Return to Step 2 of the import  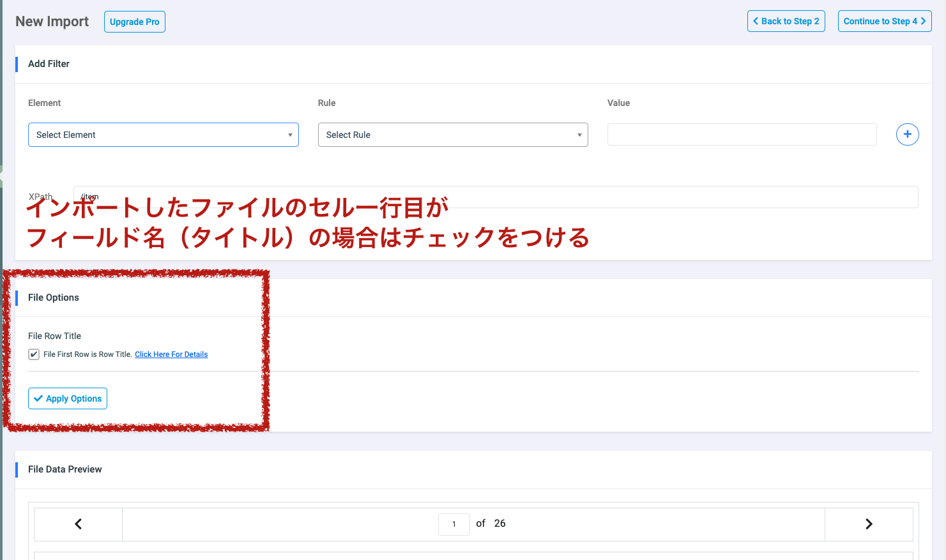coord(786,20)
